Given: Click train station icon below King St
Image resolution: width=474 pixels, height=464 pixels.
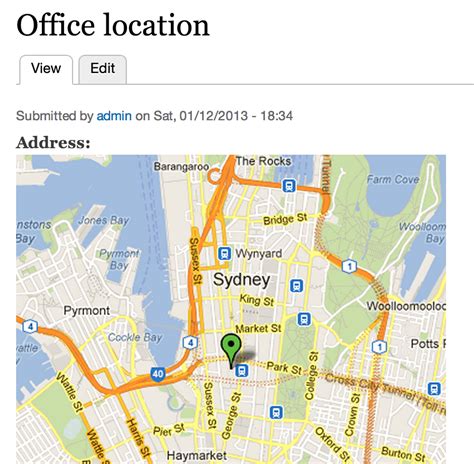Looking at the screenshot, I should [304, 319].
